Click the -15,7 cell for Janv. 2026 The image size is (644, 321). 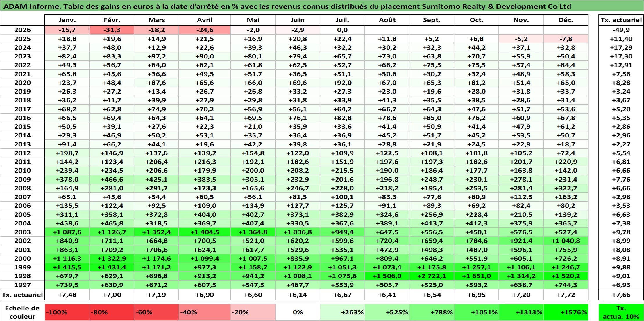click(67, 30)
